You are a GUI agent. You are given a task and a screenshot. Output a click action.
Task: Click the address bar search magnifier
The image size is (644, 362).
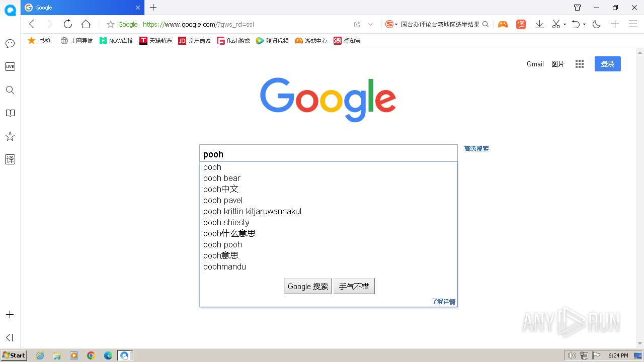pos(486,24)
